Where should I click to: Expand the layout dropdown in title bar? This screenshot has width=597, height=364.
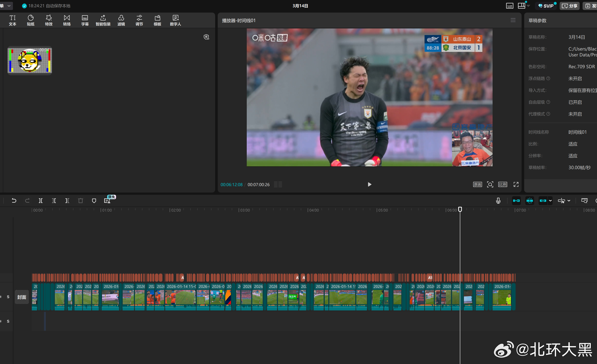tap(528, 6)
